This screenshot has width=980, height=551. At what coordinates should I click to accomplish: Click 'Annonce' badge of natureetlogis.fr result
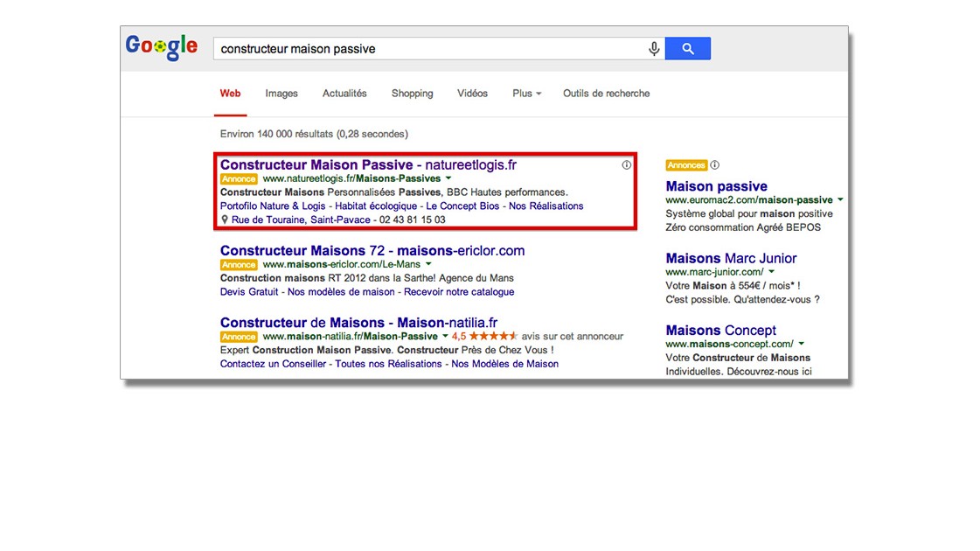(239, 179)
